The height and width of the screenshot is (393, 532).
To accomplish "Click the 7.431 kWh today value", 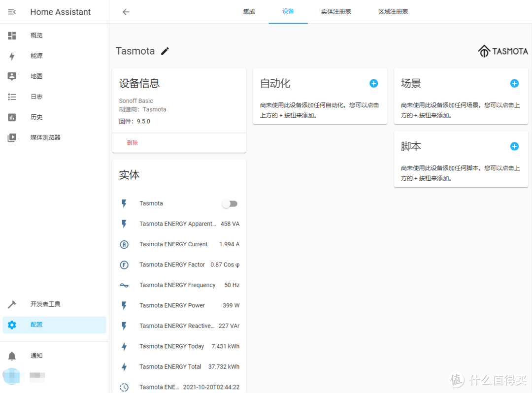I will [x=226, y=346].
